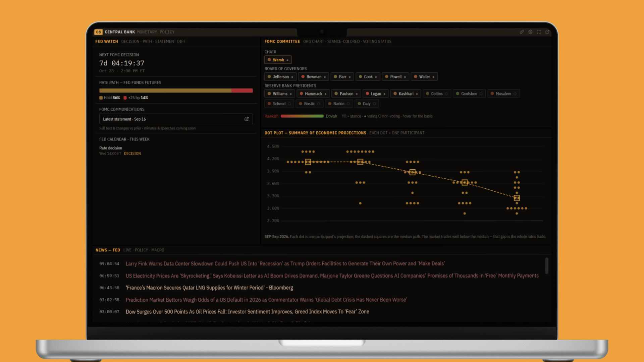
Task: Click the Bostic chip
Action: coord(310,104)
